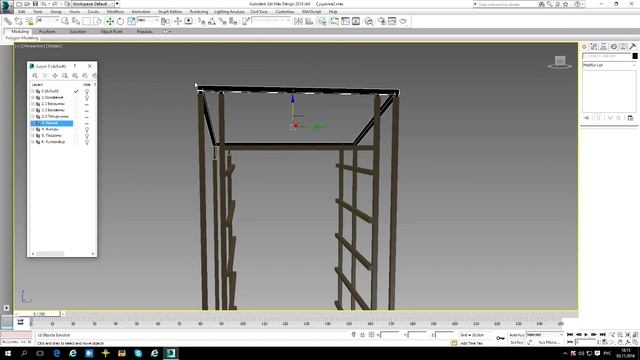
Task: Click Add Time Tag
Action: tap(471, 343)
